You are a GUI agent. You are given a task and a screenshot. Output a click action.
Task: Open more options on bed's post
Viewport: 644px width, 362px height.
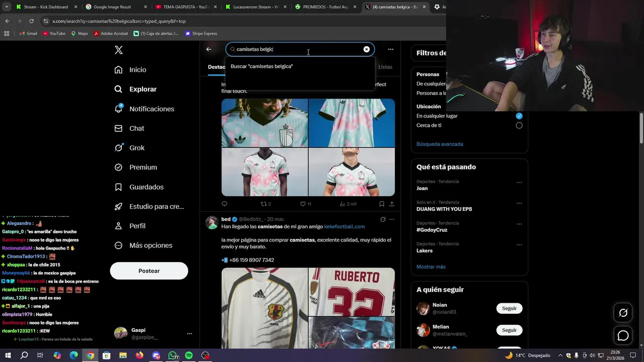(392, 219)
